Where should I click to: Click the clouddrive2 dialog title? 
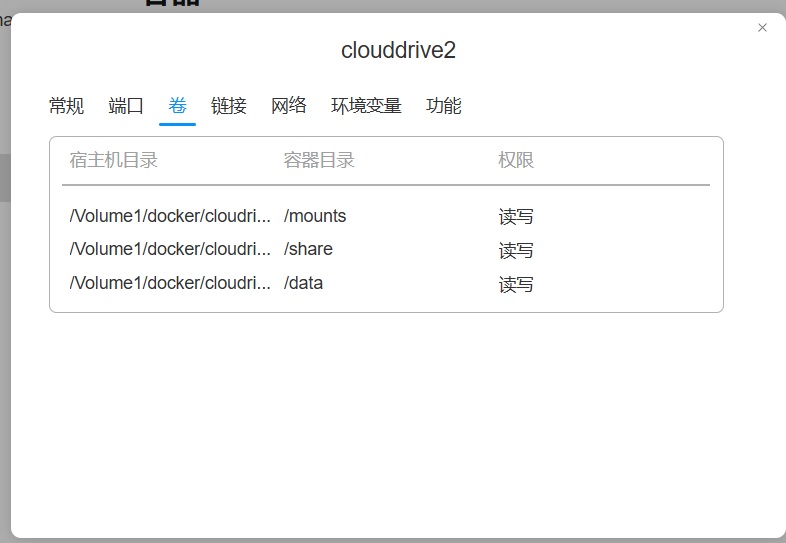[398, 50]
